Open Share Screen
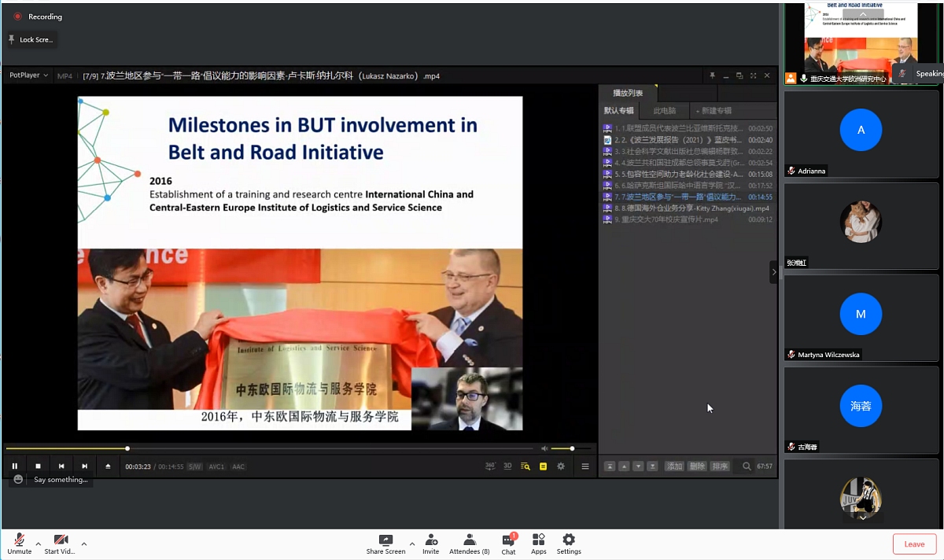944x560 pixels. [x=385, y=543]
